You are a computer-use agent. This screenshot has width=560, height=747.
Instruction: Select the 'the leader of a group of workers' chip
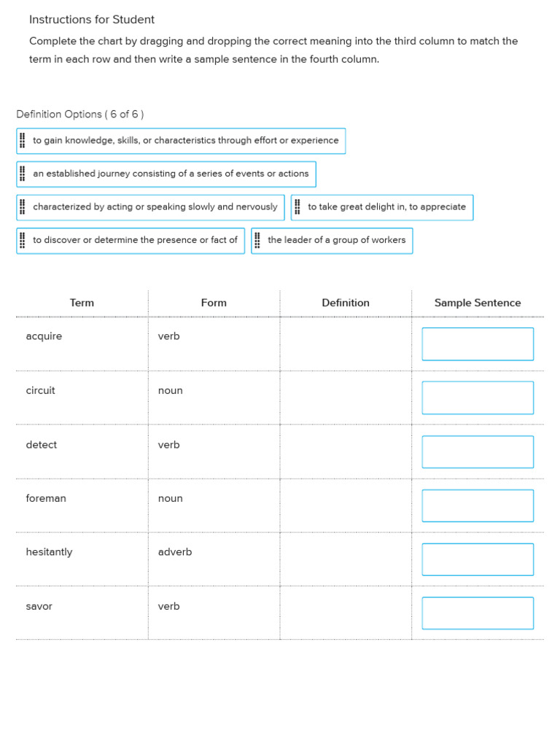pos(337,240)
